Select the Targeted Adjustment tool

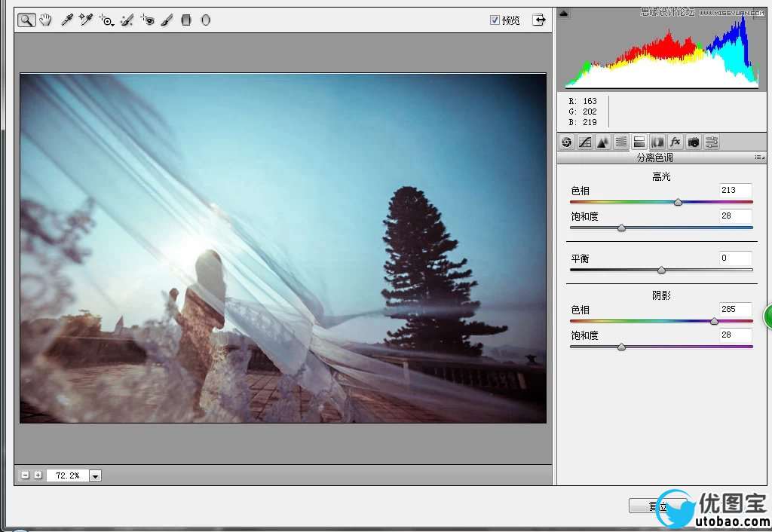click(106, 20)
